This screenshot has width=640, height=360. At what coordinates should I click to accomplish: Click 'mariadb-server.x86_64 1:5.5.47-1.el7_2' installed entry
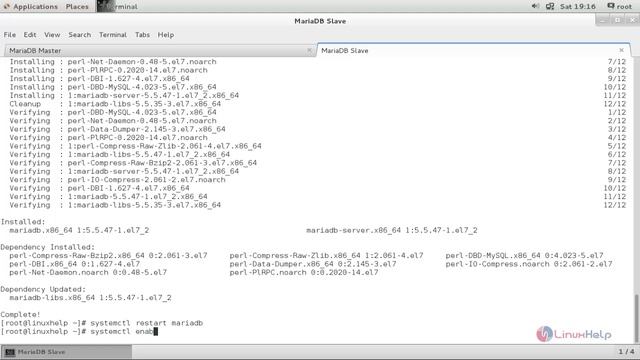coord(392,230)
